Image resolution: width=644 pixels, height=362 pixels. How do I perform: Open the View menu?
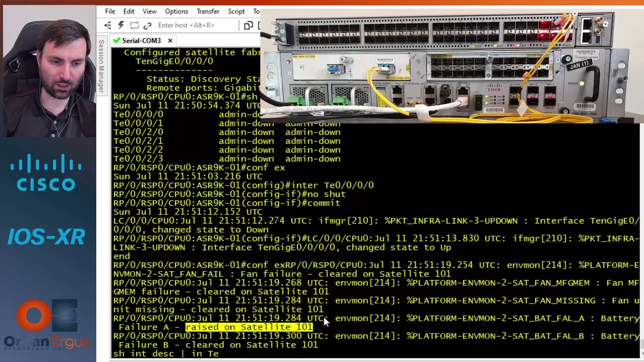149,11
